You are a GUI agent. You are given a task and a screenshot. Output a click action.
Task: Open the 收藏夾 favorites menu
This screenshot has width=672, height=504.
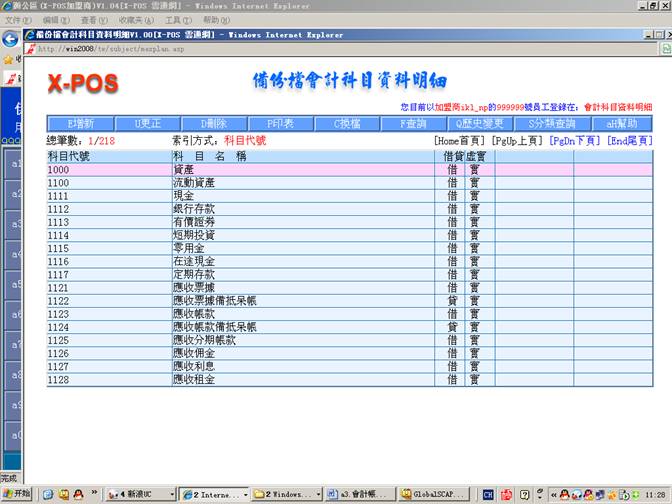(136, 20)
